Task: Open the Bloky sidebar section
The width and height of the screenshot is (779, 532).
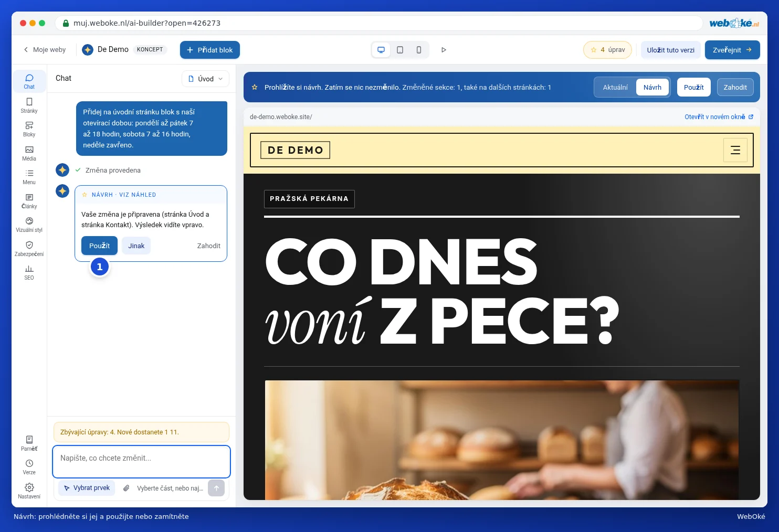Action: pyautogui.click(x=29, y=129)
